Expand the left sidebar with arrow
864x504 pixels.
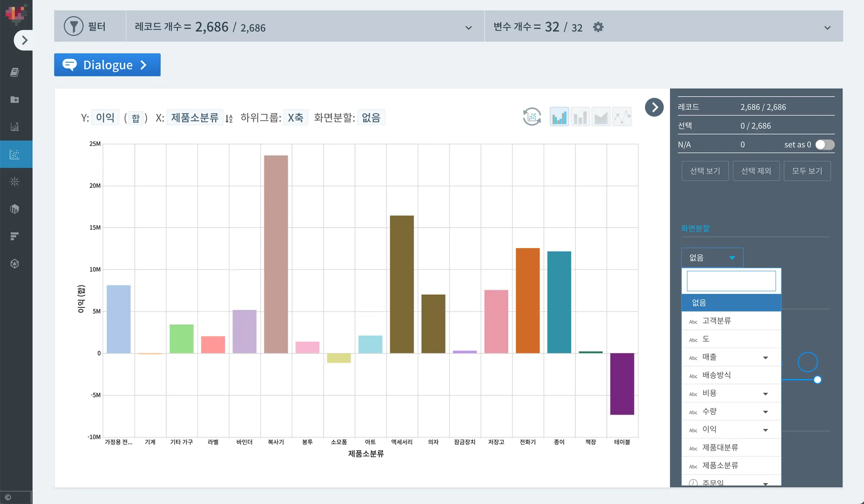[24, 40]
